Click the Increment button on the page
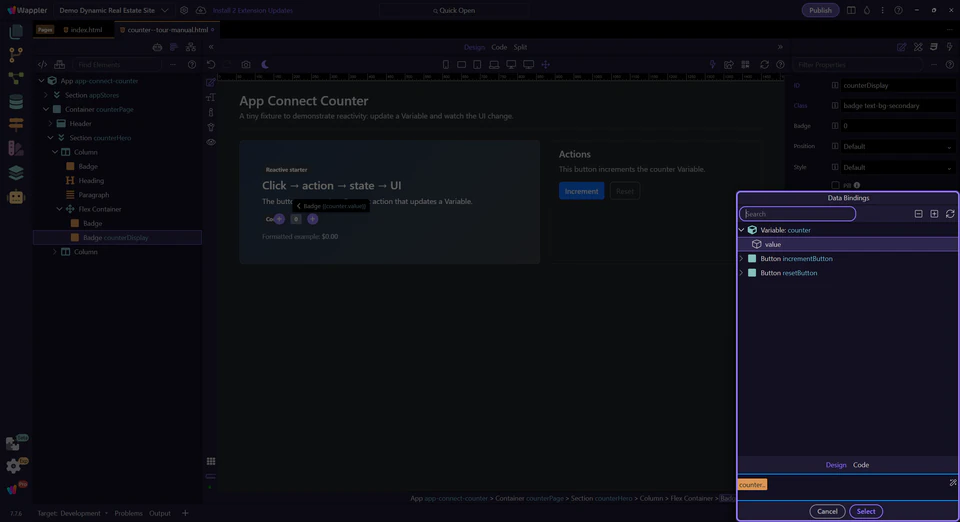The height and width of the screenshot is (522, 960). (x=582, y=192)
